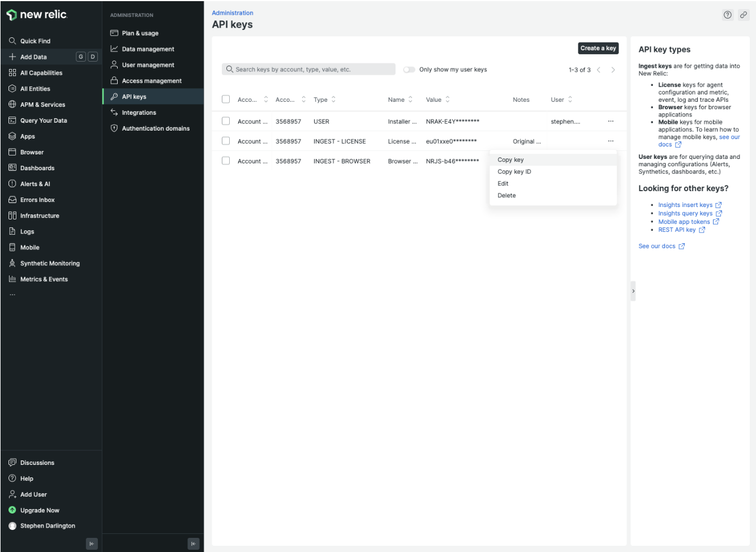Image resolution: width=756 pixels, height=552 pixels.
Task: Open Access management
Action: (153, 80)
